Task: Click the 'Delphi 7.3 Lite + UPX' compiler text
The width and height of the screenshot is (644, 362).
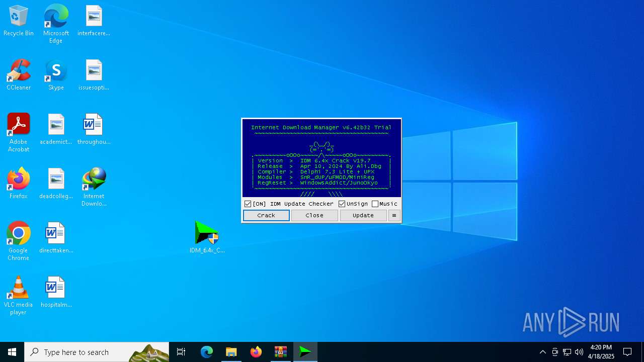Action: tap(337, 172)
